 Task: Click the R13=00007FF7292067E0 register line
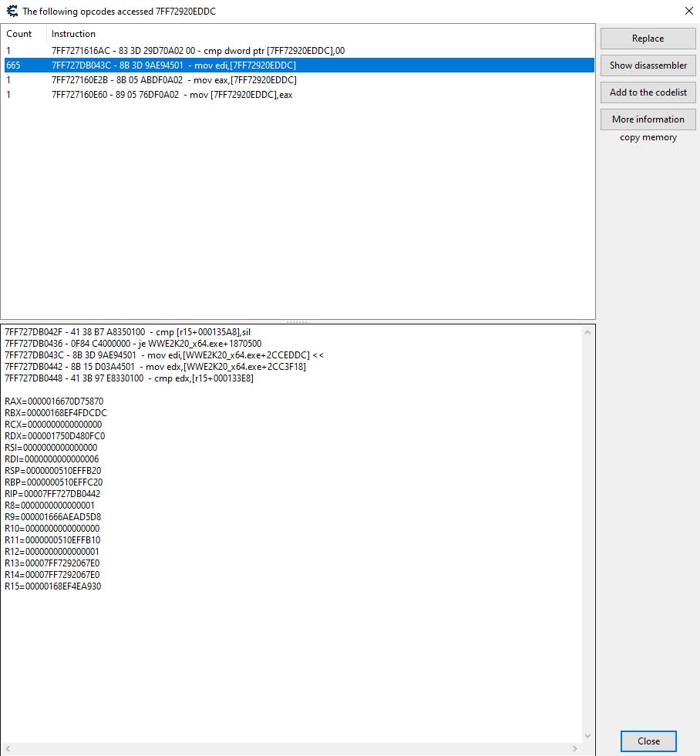click(52, 563)
